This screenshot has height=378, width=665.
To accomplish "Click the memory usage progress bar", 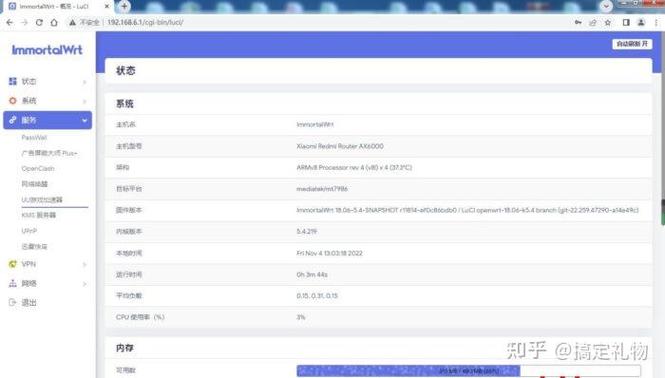I will point(469,371).
